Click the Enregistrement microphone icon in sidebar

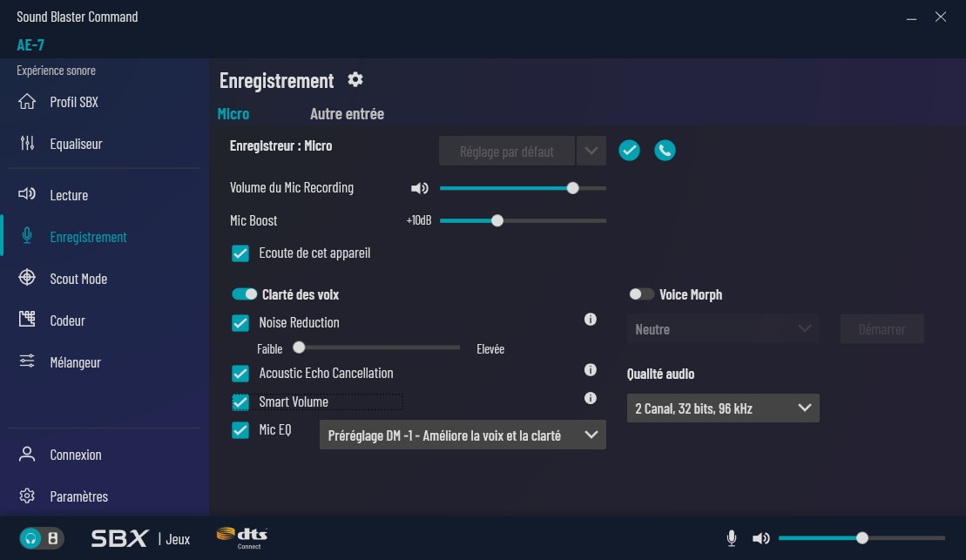tap(27, 236)
